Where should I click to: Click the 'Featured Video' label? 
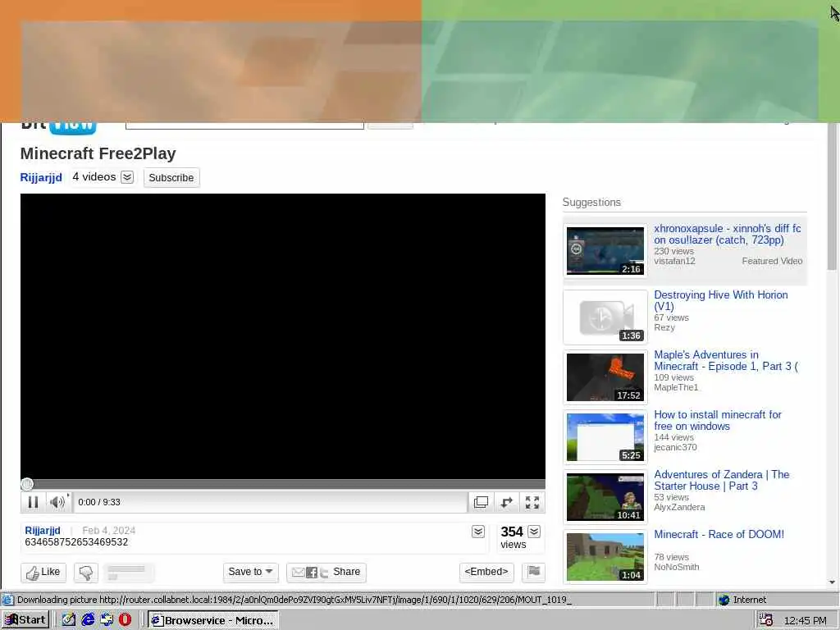click(x=772, y=261)
